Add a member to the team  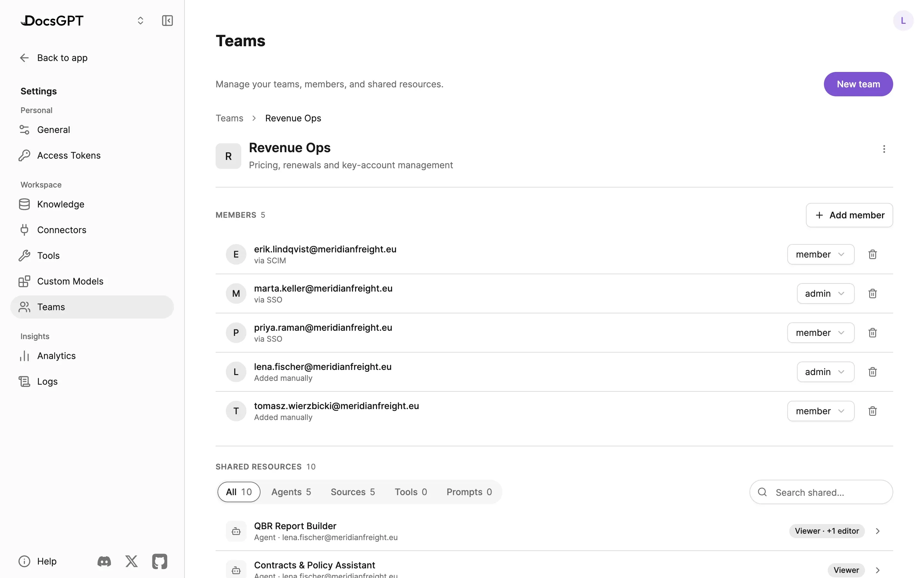(849, 215)
